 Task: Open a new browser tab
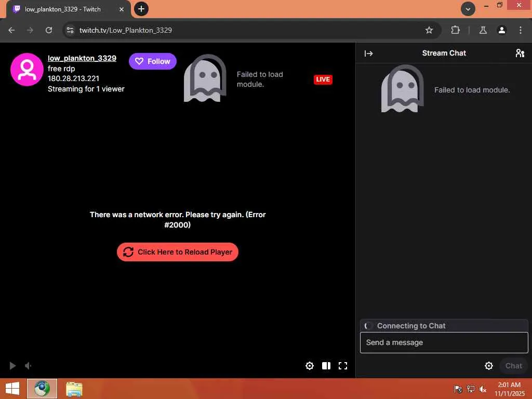coord(141,9)
